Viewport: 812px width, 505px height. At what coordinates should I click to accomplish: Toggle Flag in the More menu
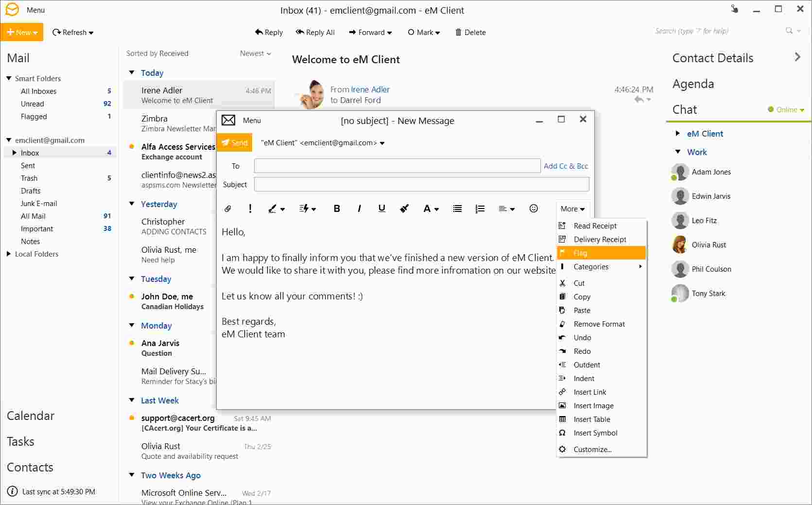pyautogui.click(x=602, y=253)
